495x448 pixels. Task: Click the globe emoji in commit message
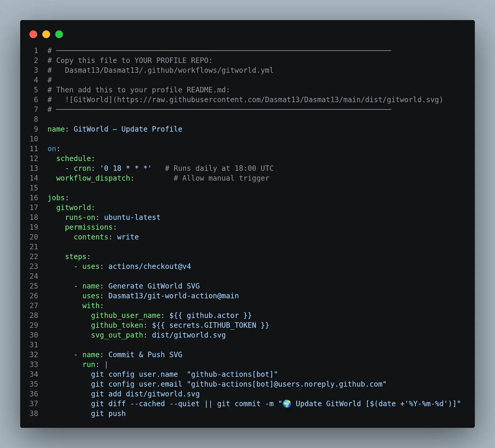click(x=287, y=404)
